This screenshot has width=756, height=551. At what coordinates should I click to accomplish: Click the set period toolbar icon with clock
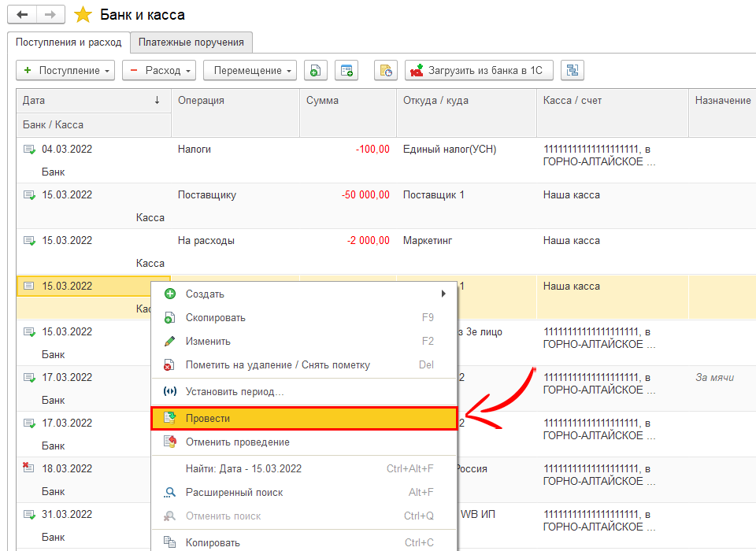coord(386,71)
